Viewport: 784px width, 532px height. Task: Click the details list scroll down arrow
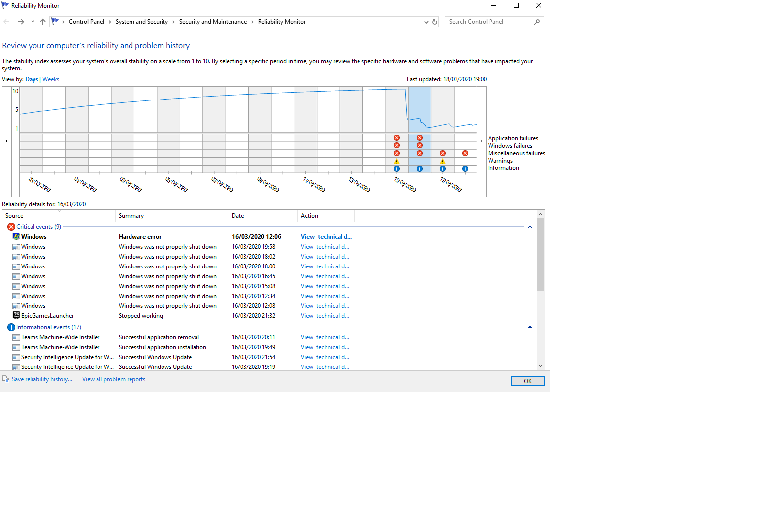click(x=541, y=366)
